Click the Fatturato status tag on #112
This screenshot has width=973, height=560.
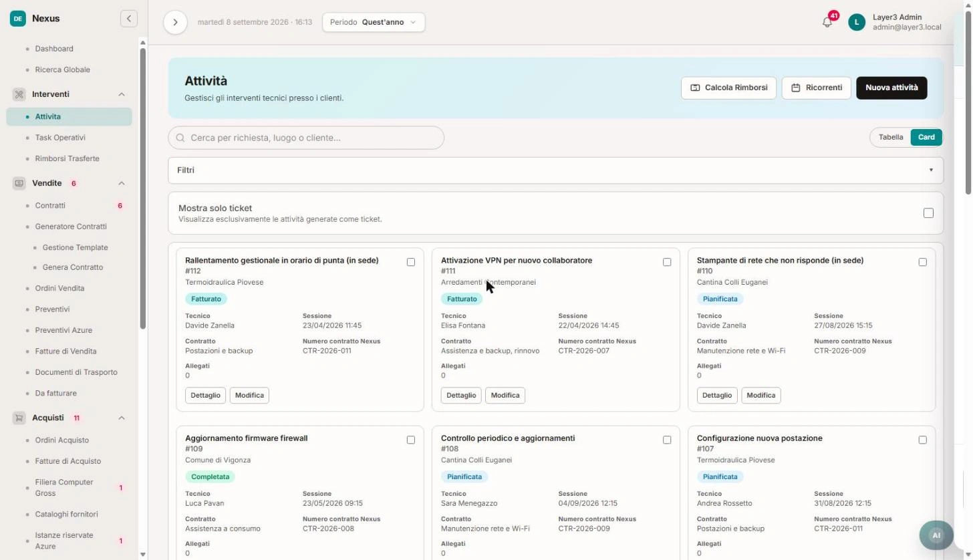point(206,299)
